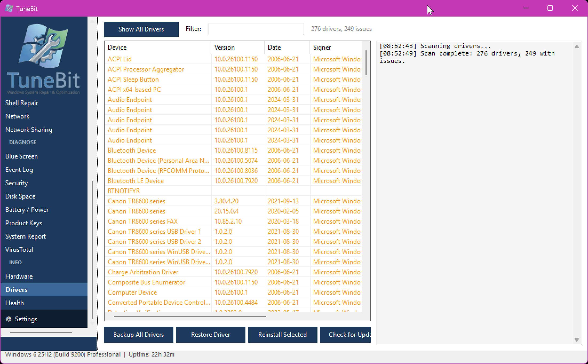
Task: Click the sidebar horizontal scrollbar
Action: point(41,333)
